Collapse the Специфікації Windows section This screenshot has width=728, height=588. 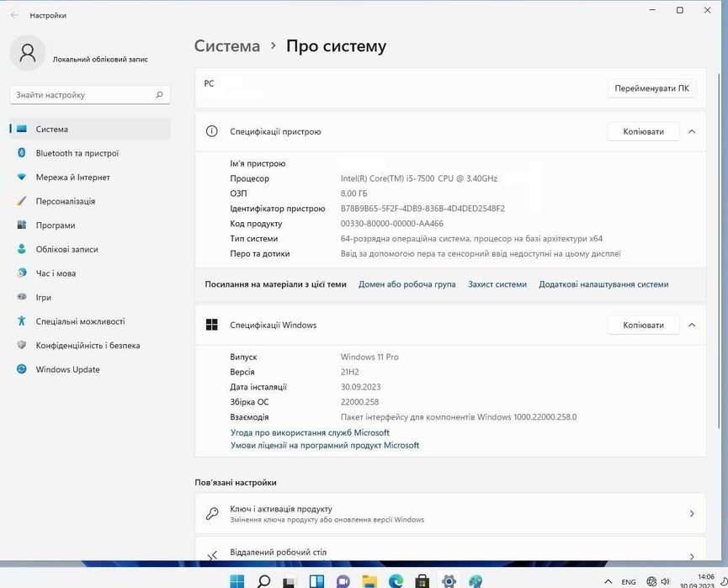point(692,325)
